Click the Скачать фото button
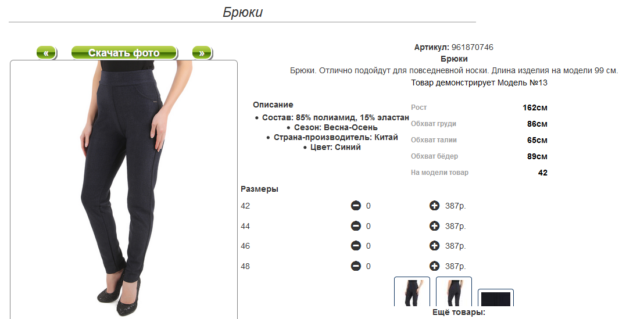Viewport: 644px width, 319px height. click(124, 53)
